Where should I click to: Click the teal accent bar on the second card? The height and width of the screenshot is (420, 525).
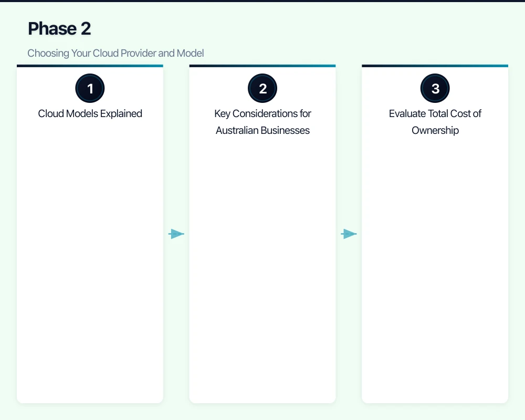tap(262, 66)
